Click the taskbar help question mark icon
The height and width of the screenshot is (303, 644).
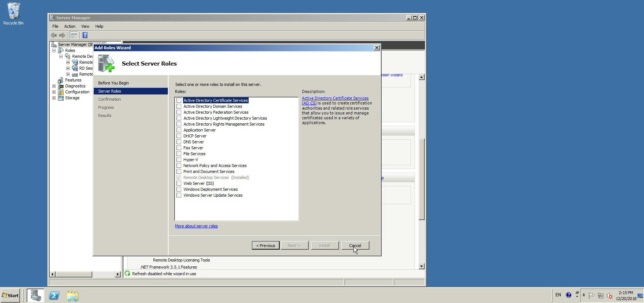pyautogui.click(x=568, y=295)
